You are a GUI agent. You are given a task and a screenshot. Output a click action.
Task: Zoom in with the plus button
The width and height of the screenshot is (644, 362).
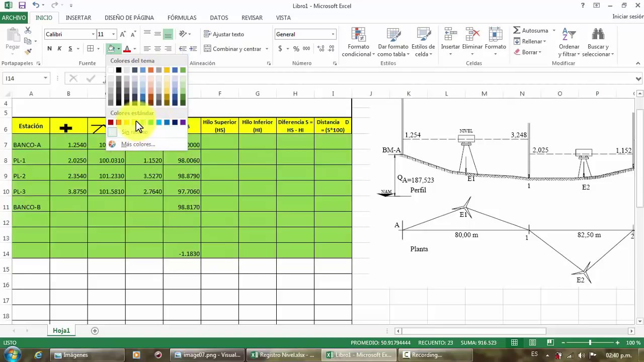[x=617, y=343]
